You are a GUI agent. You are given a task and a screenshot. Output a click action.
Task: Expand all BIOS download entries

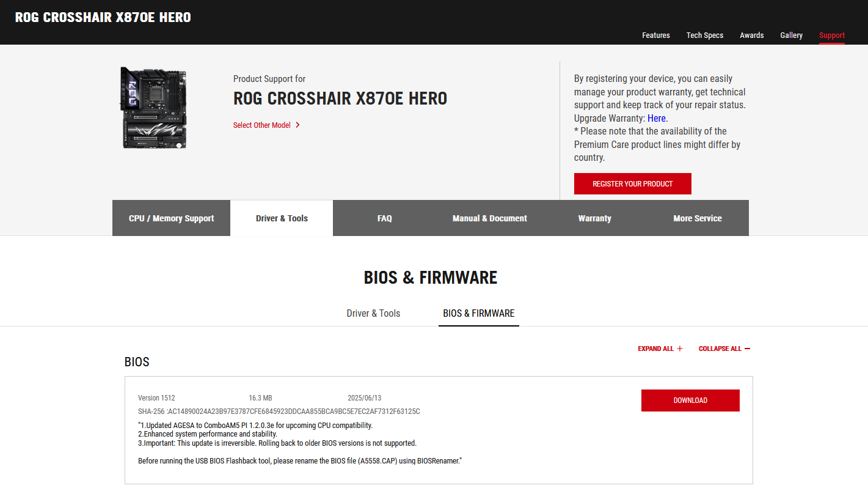click(x=660, y=348)
